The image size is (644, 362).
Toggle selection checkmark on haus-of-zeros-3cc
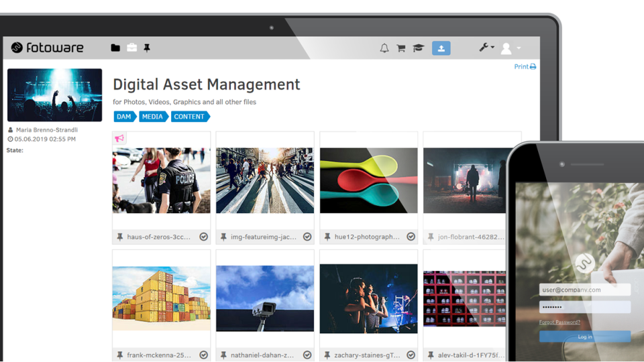204,237
